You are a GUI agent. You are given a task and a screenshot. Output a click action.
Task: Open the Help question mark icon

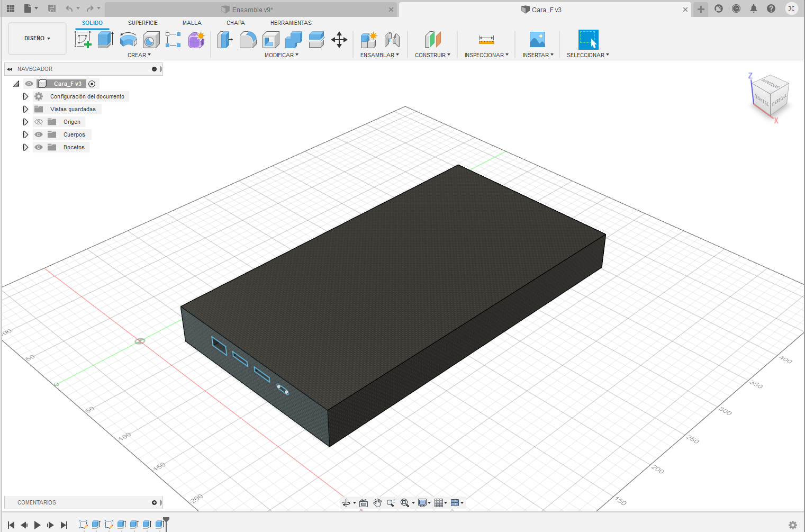click(x=771, y=8)
